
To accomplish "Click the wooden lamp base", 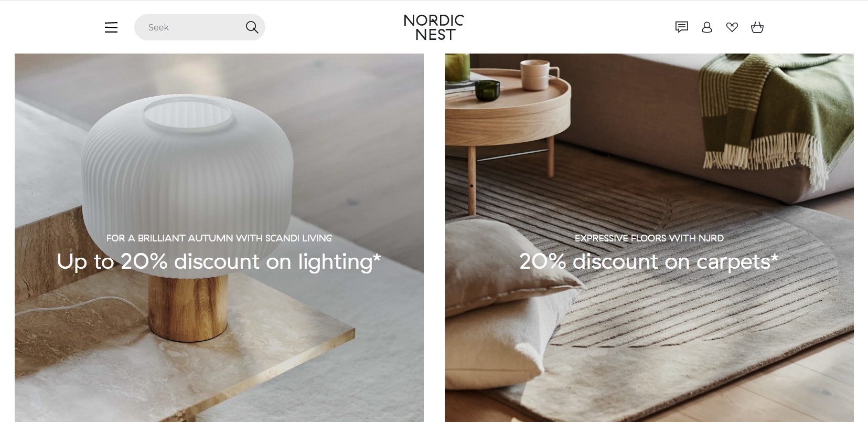I will click(189, 307).
